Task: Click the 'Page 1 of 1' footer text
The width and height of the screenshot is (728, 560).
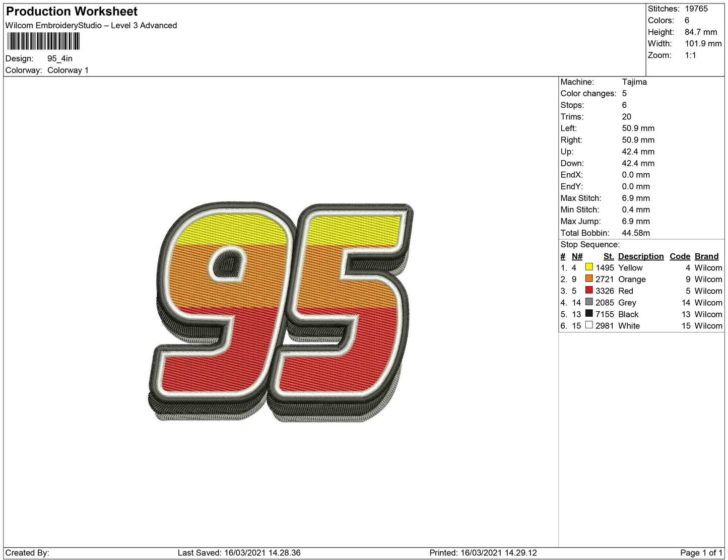Action: point(701,552)
